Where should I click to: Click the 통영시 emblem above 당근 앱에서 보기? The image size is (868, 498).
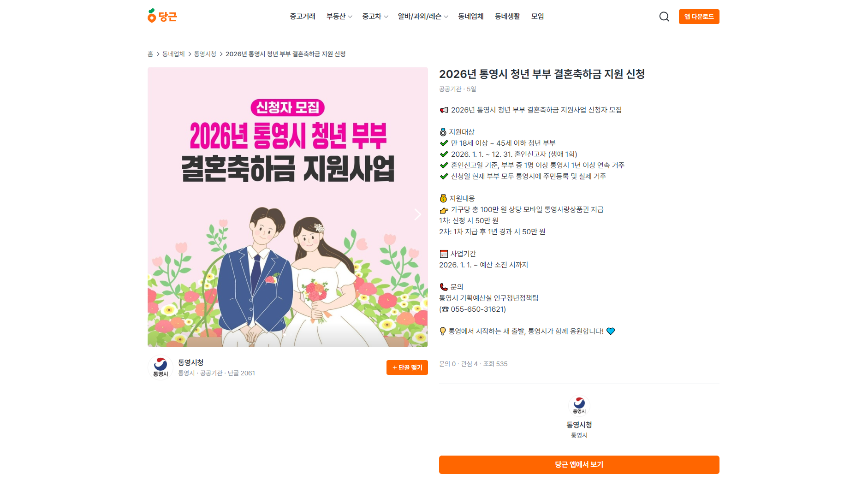tap(579, 406)
